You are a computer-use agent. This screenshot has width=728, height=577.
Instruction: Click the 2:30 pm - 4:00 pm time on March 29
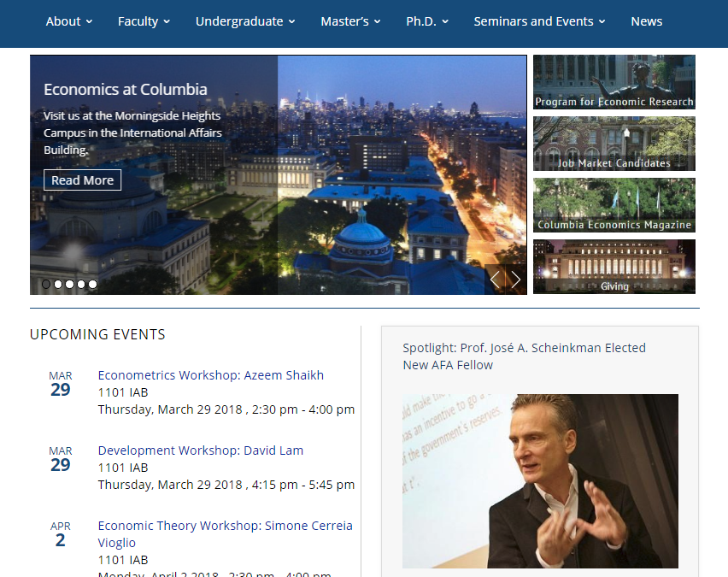click(303, 409)
